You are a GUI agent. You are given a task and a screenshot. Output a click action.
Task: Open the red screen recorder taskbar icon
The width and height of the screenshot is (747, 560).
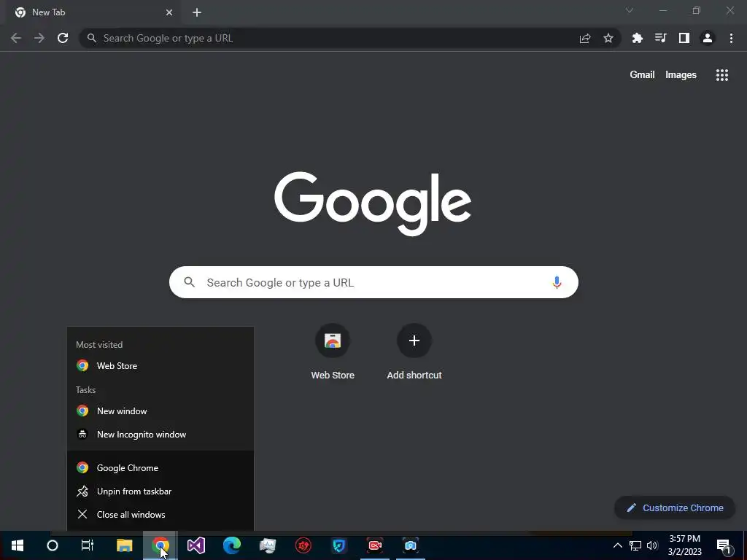374,545
